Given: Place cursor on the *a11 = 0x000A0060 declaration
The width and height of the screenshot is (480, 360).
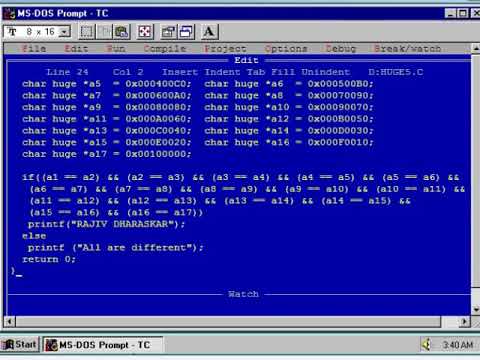Looking at the screenshot, I should (107, 119).
